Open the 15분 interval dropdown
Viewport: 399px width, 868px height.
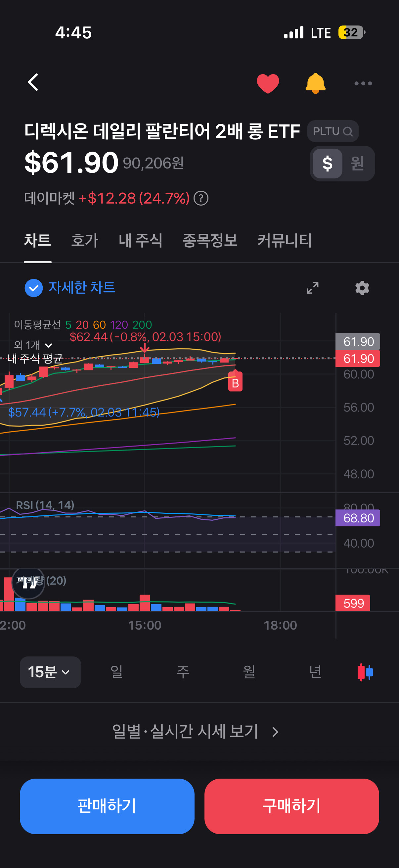coord(50,672)
